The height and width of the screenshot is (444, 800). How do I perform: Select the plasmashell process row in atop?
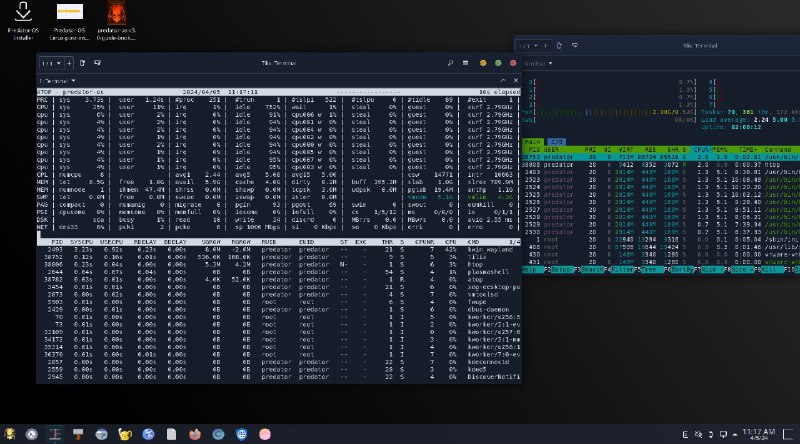tap(279, 272)
